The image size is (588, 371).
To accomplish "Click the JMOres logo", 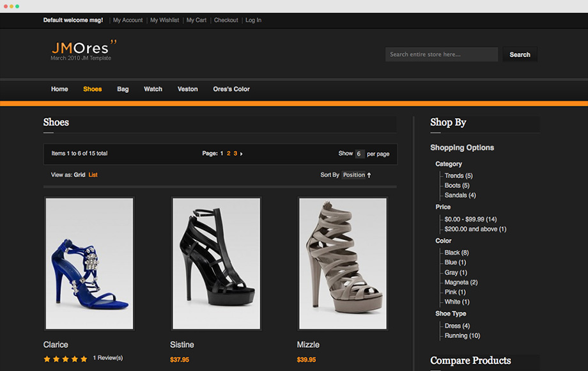I will click(83, 50).
